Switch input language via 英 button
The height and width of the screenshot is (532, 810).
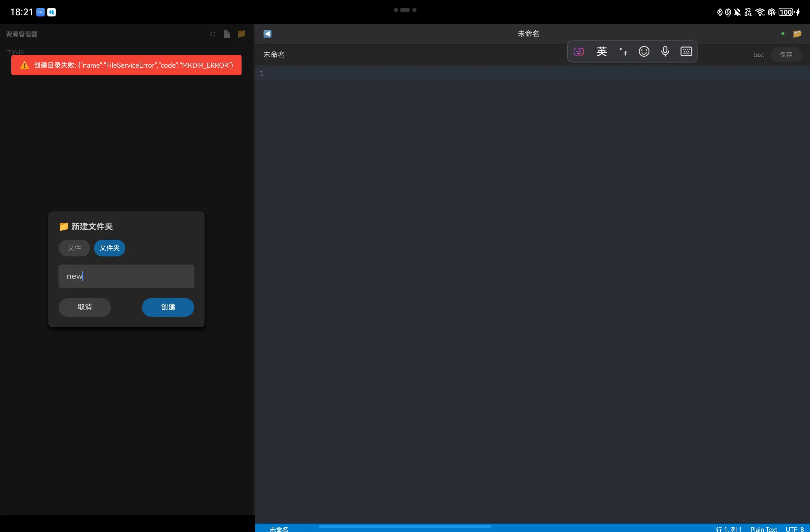coord(602,52)
